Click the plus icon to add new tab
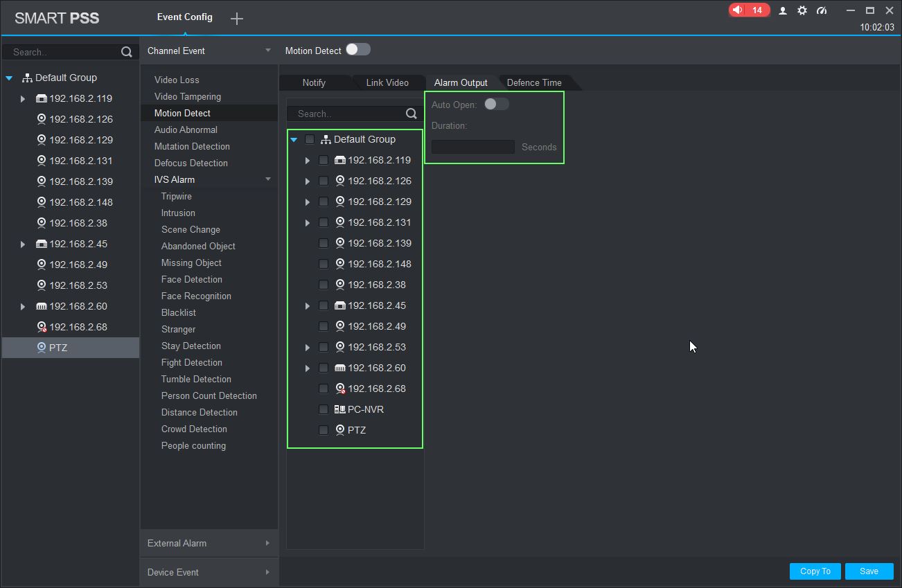Screen dimensions: 902x588 pos(237,19)
